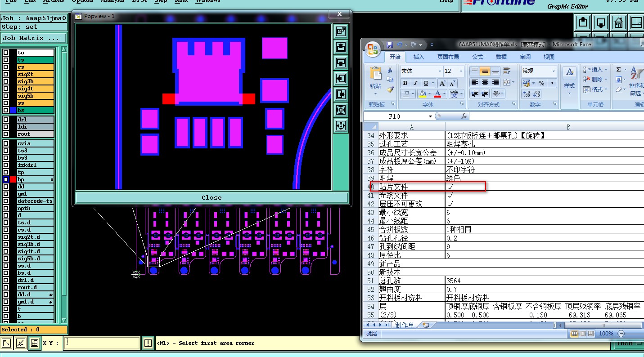
Task: Click the exclamation mark icon in status bar
Action: 148,343
